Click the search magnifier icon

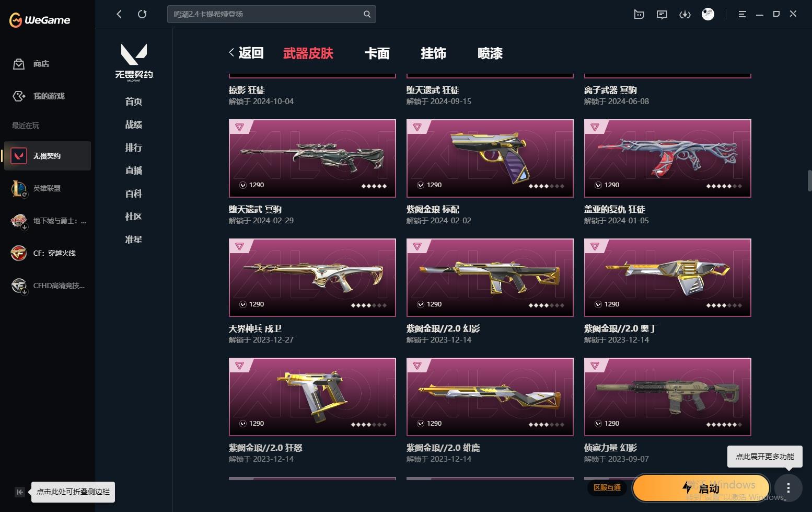point(367,14)
